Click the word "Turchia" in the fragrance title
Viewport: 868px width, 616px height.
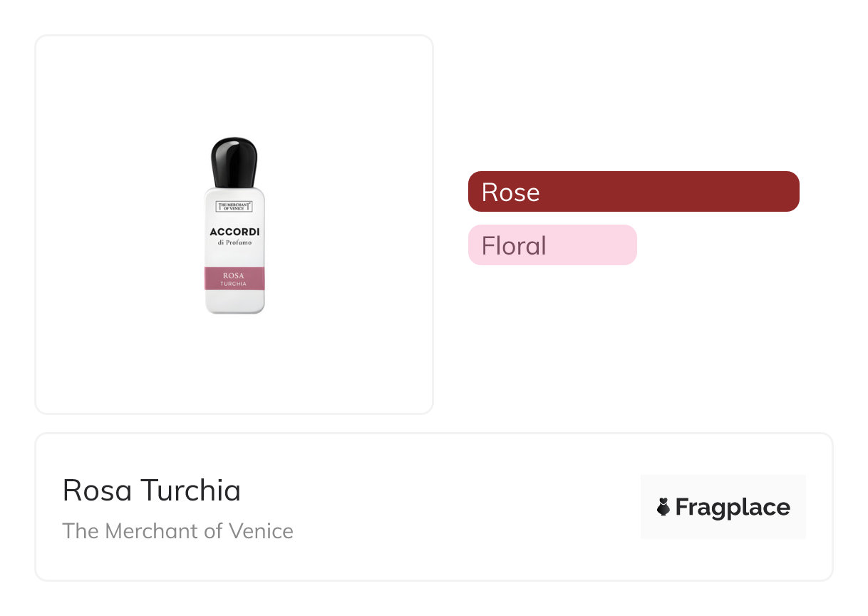click(190, 491)
